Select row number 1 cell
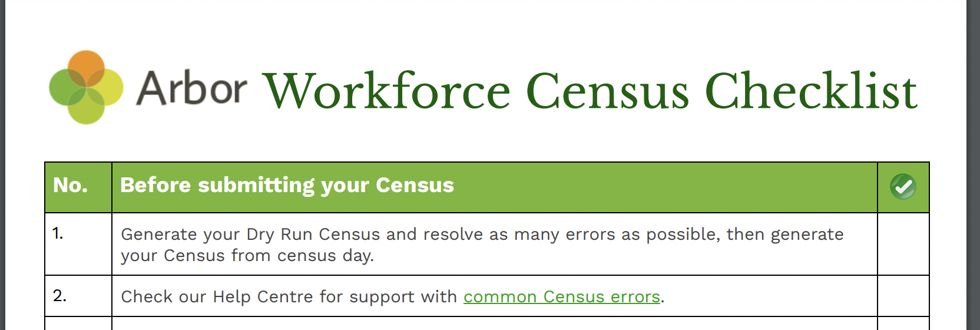The image size is (980, 330). pyautogui.click(x=78, y=244)
